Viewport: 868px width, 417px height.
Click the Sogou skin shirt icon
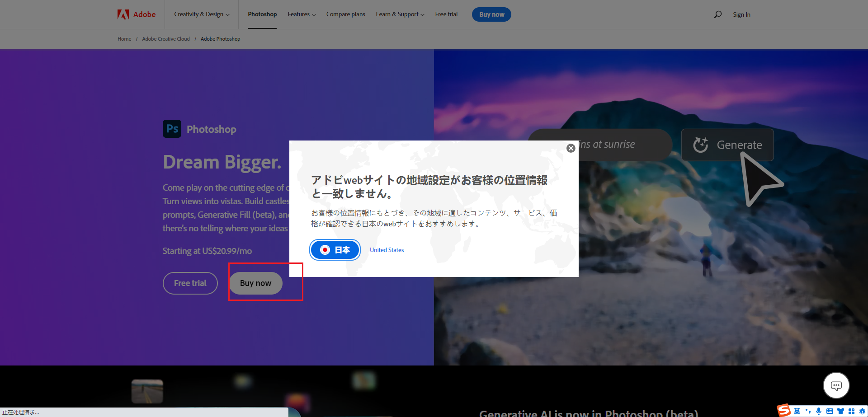point(840,411)
